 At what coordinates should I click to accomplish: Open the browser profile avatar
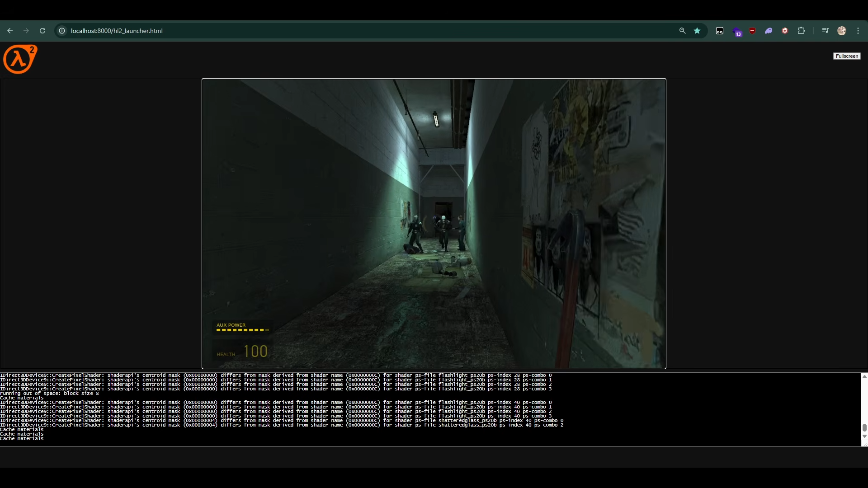coord(842,31)
